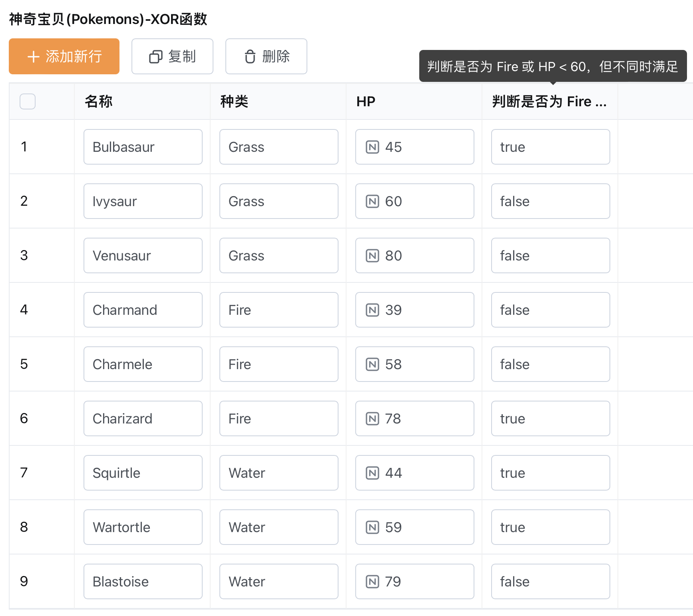Click the Fire type field for Charmand
The width and height of the screenshot is (693, 616).
[x=279, y=310]
